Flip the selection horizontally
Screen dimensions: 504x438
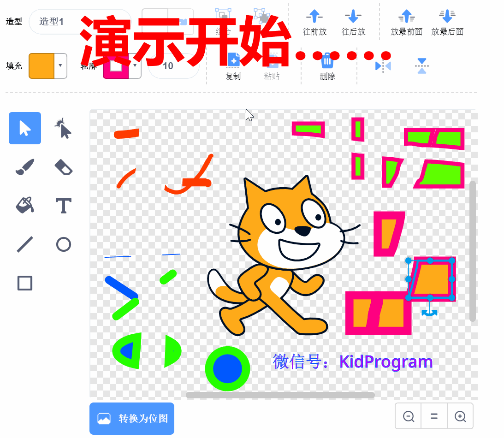pyautogui.click(x=383, y=66)
